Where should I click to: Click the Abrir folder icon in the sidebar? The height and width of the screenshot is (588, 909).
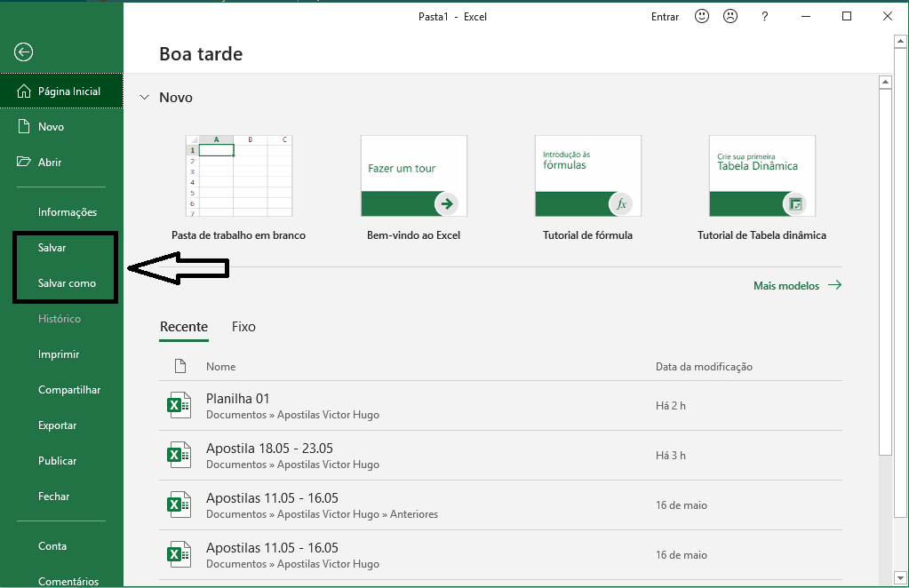[24, 162]
